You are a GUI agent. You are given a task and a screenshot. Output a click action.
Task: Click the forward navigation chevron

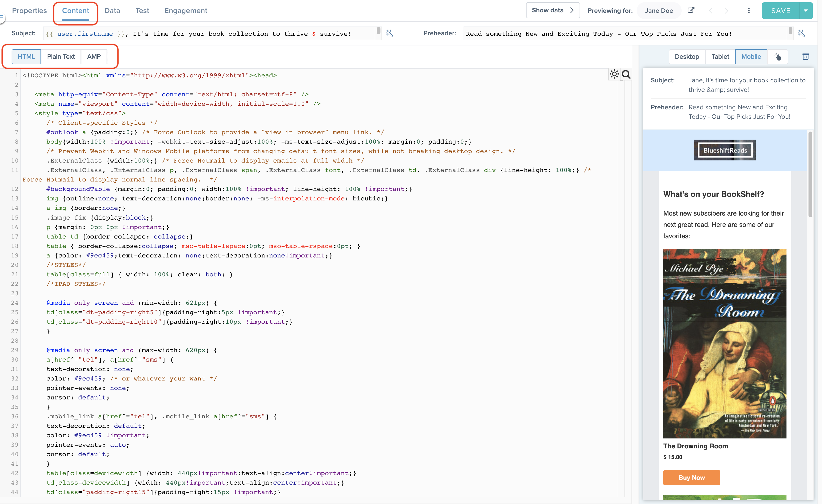point(727,10)
